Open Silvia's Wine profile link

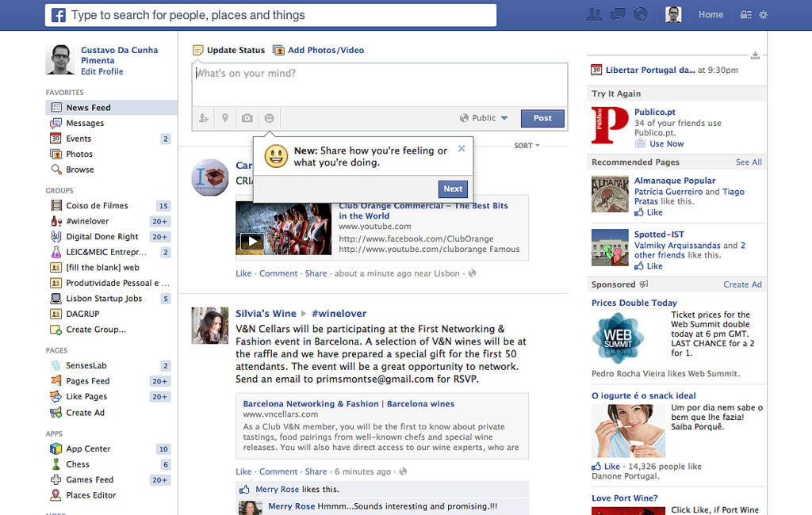266,313
